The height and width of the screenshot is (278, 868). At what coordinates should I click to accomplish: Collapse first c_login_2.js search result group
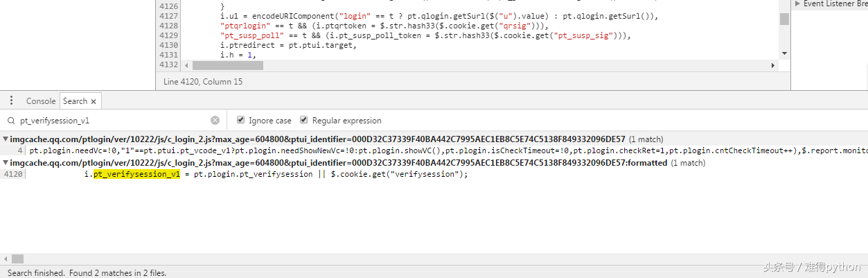point(6,139)
